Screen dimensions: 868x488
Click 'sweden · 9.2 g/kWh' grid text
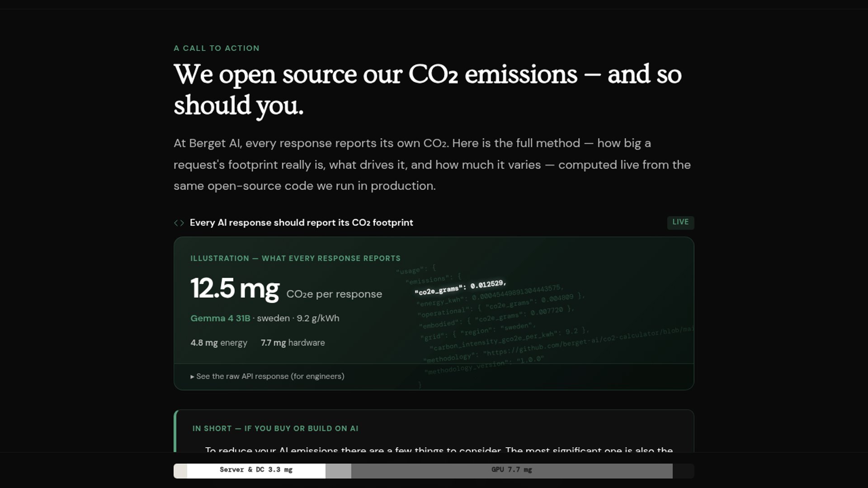(x=298, y=318)
